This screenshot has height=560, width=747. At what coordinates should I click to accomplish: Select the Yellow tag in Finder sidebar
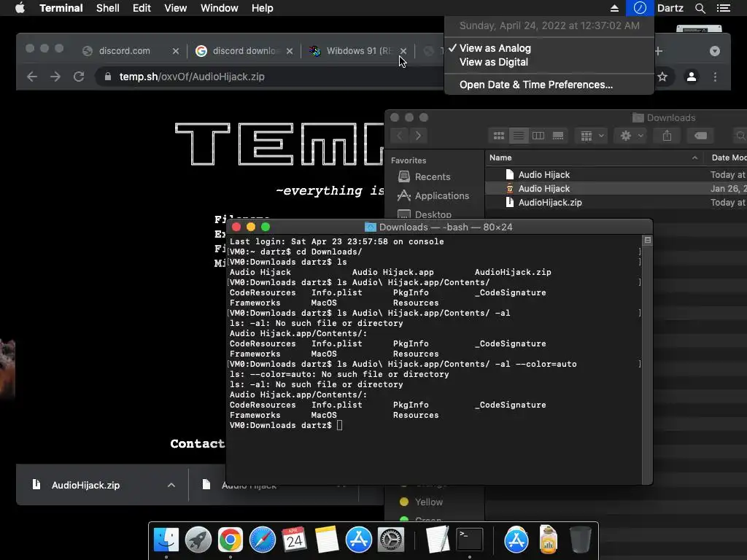(421, 502)
